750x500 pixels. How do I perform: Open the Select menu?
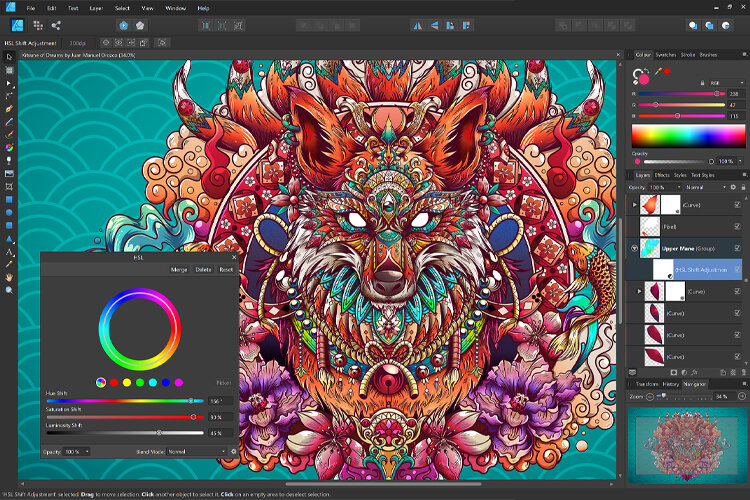point(122,8)
